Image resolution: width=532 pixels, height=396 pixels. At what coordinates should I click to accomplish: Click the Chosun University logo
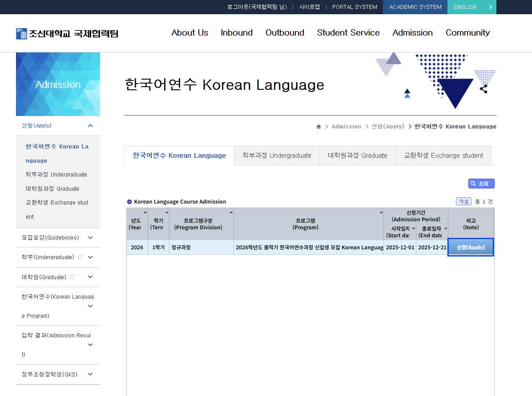pyautogui.click(x=67, y=33)
